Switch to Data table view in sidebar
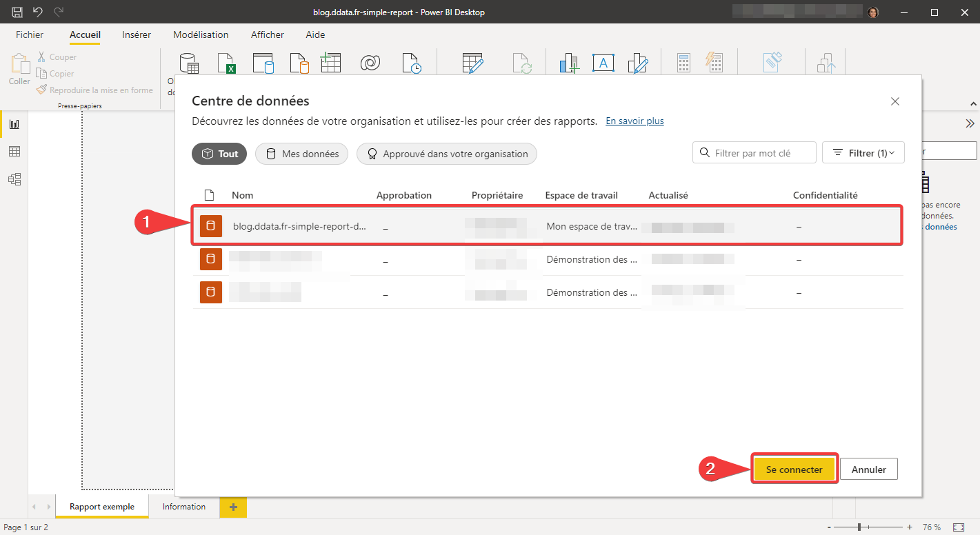Image resolution: width=980 pixels, height=535 pixels. pyautogui.click(x=14, y=152)
